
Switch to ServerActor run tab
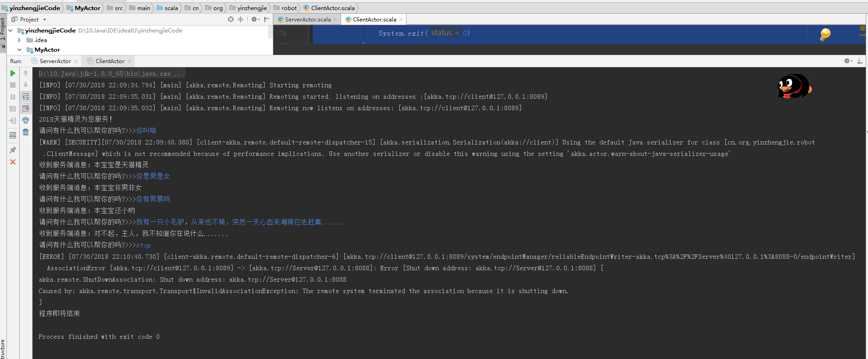tap(55, 61)
